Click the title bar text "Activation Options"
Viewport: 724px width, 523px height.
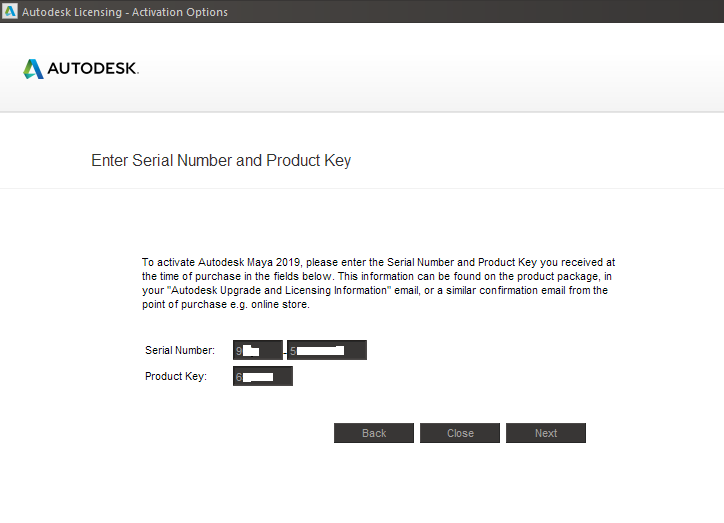[x=180, y=12]
